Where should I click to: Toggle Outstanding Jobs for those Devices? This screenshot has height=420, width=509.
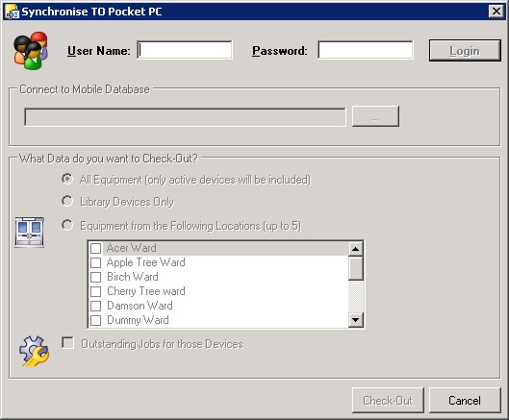[x=67, y=343]
